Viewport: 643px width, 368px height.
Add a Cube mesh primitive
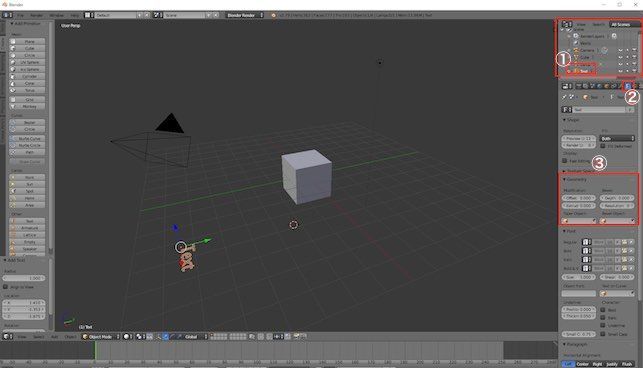27,48
